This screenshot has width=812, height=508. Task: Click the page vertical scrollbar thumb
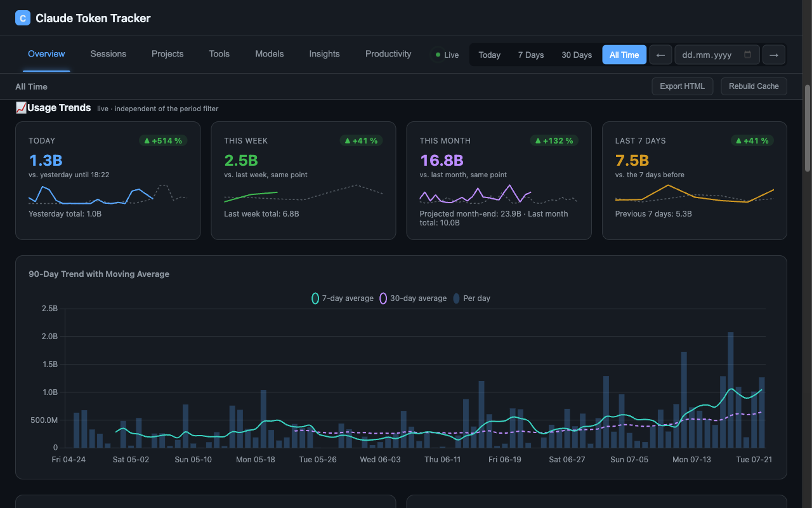(808, 127)
